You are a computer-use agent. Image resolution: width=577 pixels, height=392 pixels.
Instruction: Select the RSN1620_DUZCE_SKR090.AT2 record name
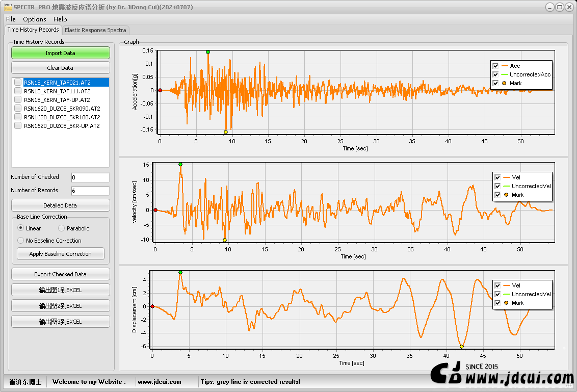62,109
